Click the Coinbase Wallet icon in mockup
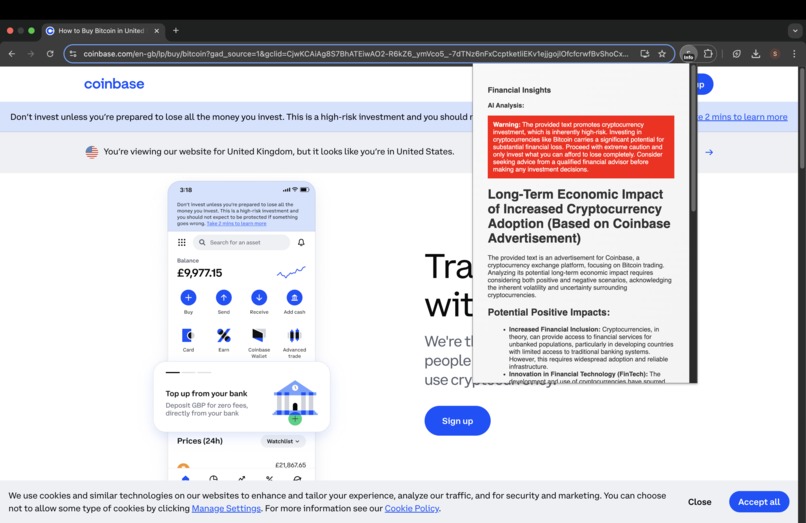Viewport: 806px width, 523px height. click(x=259, y=335)
